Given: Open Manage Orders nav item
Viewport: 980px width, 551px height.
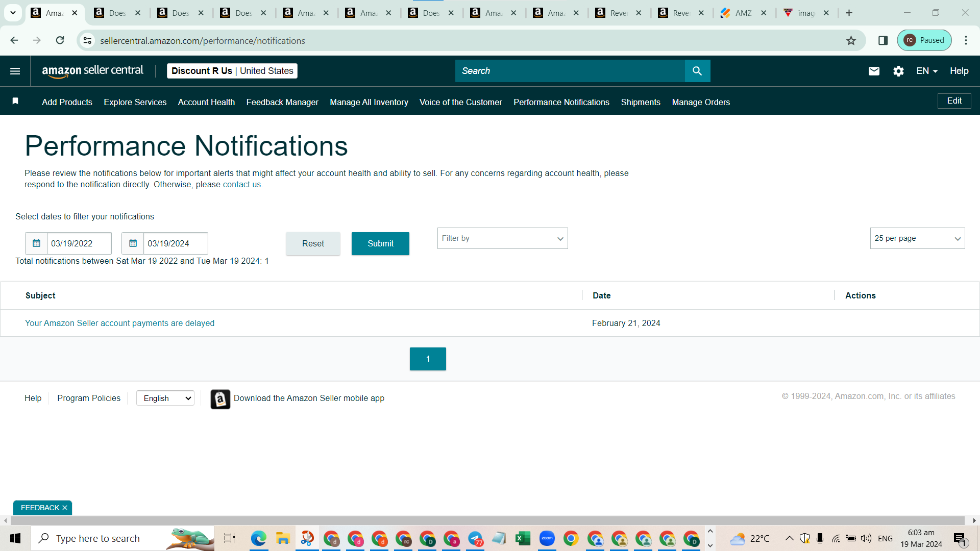Looking at the screenshot, I should coord(701,102).
